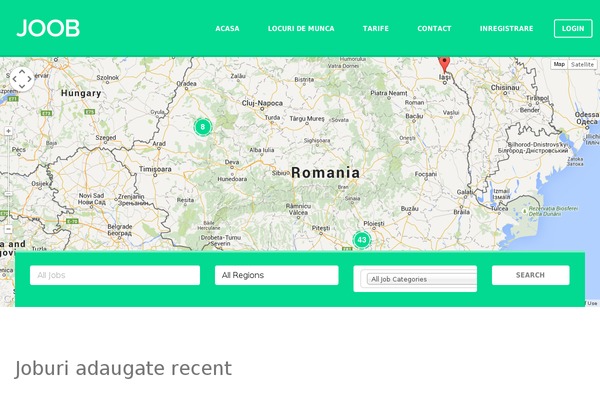Open the CONTACT page

click(434, 28)
